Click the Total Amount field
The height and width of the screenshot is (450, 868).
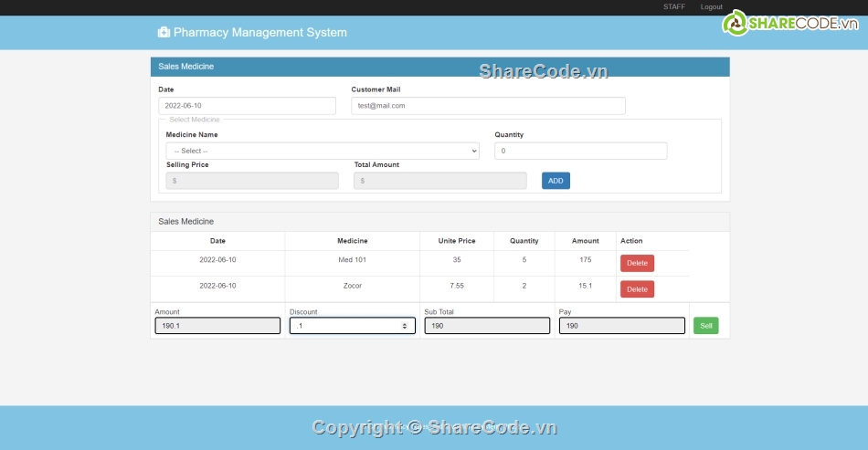tap(439, 181)
